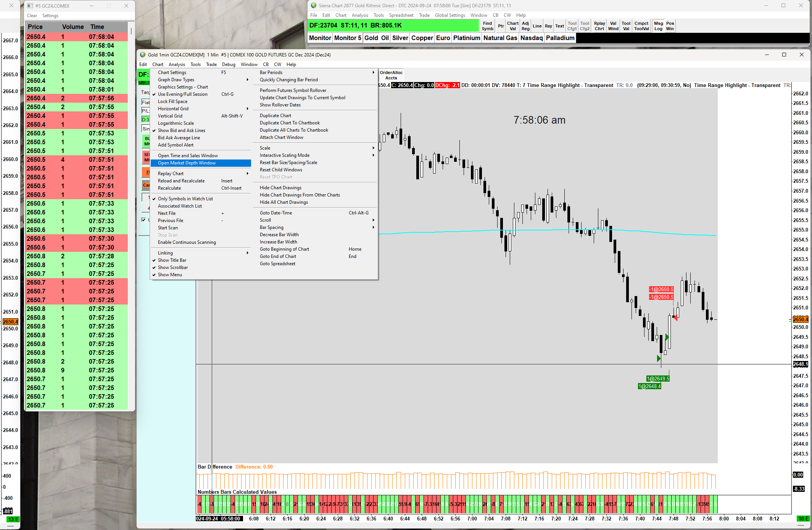This screenshot has height=530, width=812.
Task: Toggle Only Symbols in Watch List
Action: [x=185, y=199]
